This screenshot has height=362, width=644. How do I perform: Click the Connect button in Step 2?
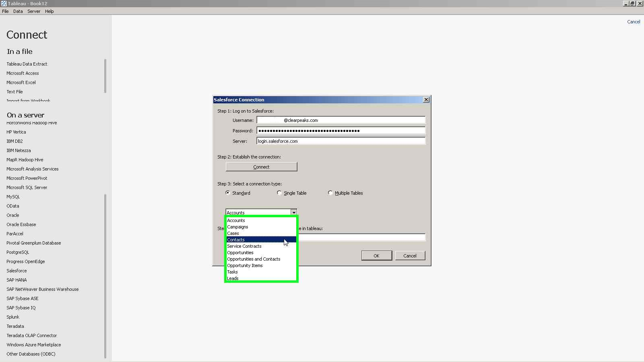261,167
